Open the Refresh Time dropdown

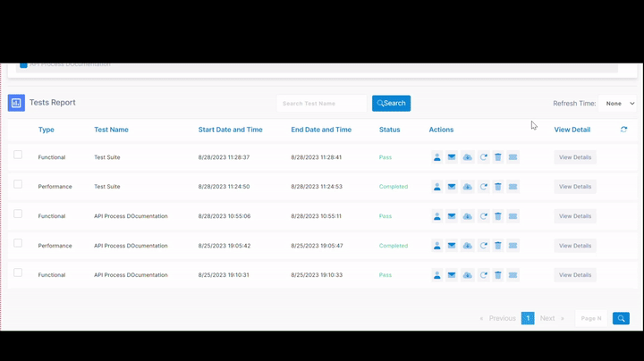pyautogui.click(x=618, y=104)
